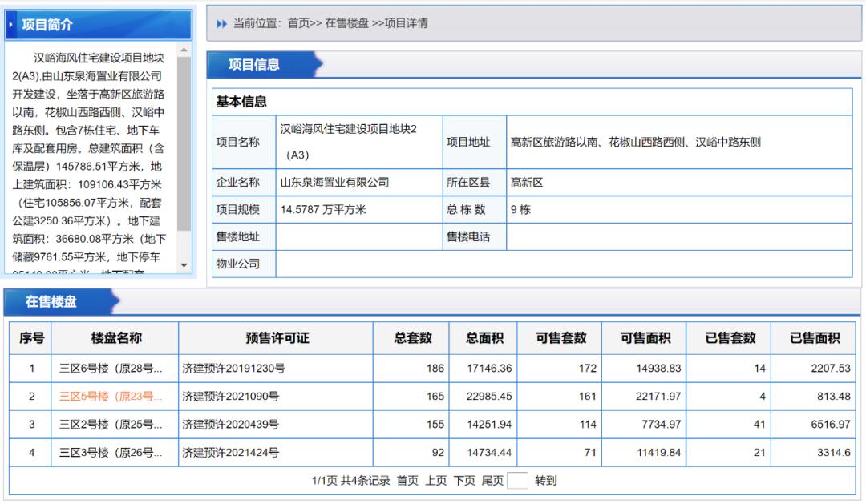Click the 转到 button to jump pages
Viewport: 866px width, 504px height.
click(547, 482)
